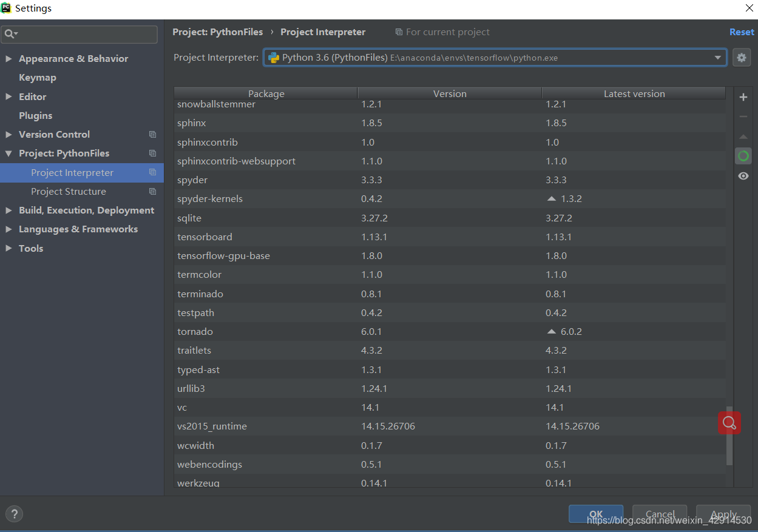Select the tensorboard package row

coord(450,237)
